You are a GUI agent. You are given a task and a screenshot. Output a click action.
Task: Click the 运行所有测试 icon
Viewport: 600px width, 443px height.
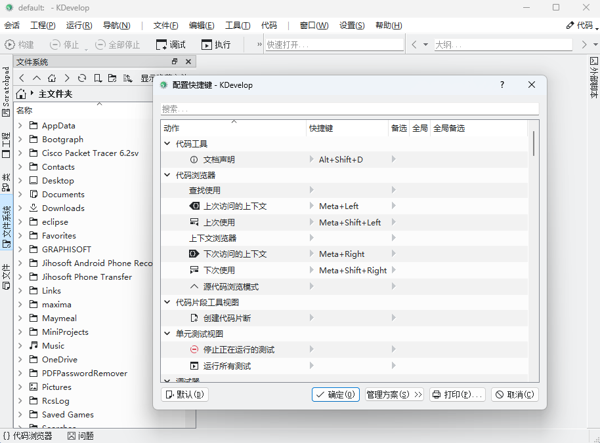194,366
